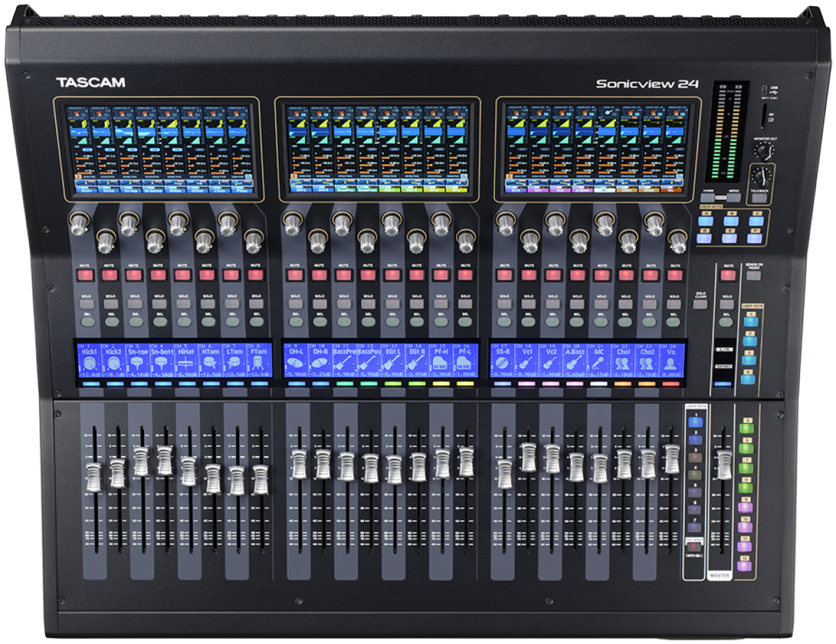
Task: Tap the Vo. vocalist icon on CH 24
Action: pyautogui.click(x=671, y=362)
